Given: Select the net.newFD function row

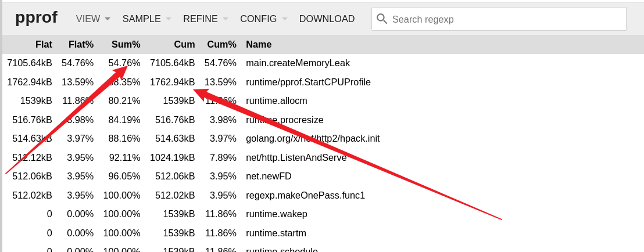Looking at the screenshot, I should pos(269,176).
